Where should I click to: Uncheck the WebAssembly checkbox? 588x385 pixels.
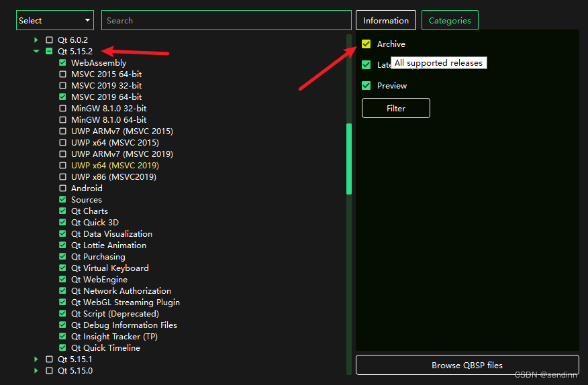click(62, 62)
